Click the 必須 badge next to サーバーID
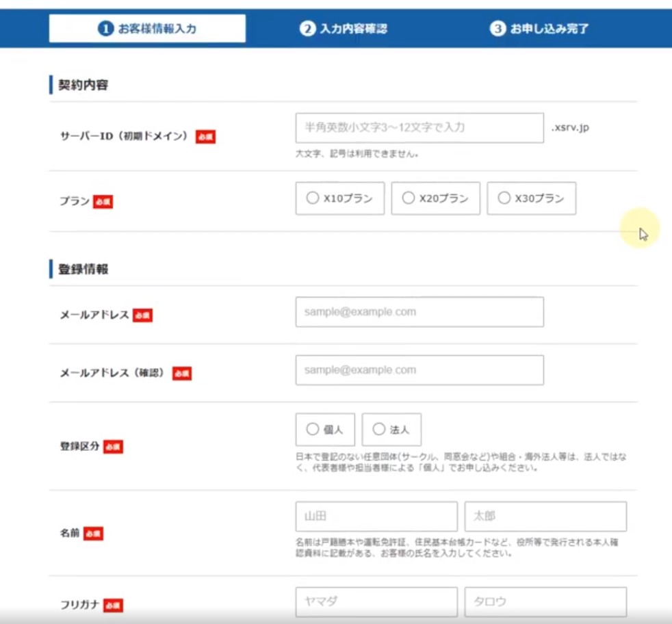This screenshot has width=672, height=624. tap(206, 137)
